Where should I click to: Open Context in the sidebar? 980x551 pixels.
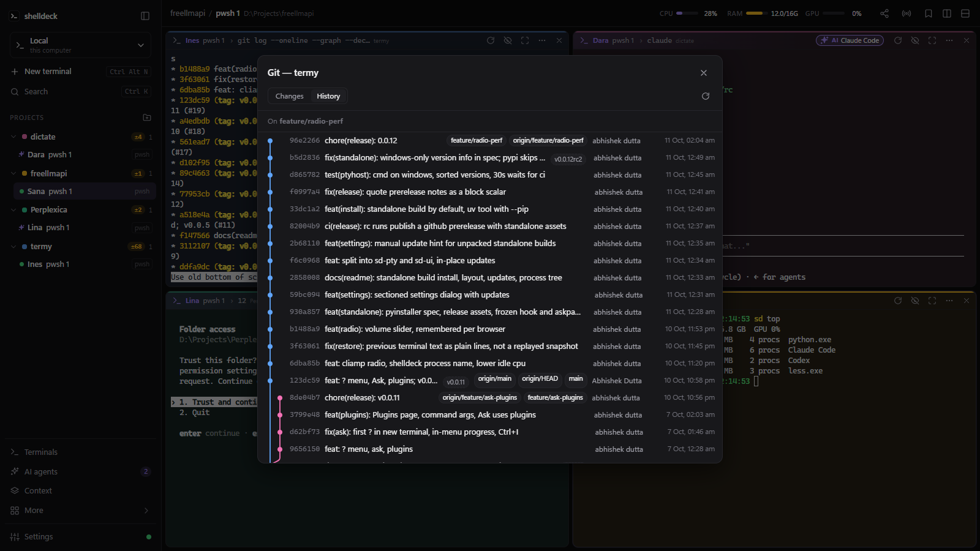[x=80, y=491]
